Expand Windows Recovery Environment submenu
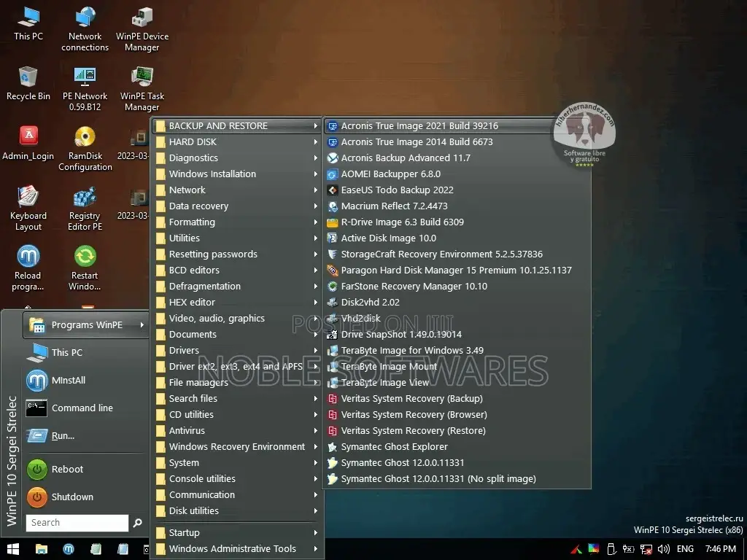This screenshot has height=560, width=747. coord(237,447)
